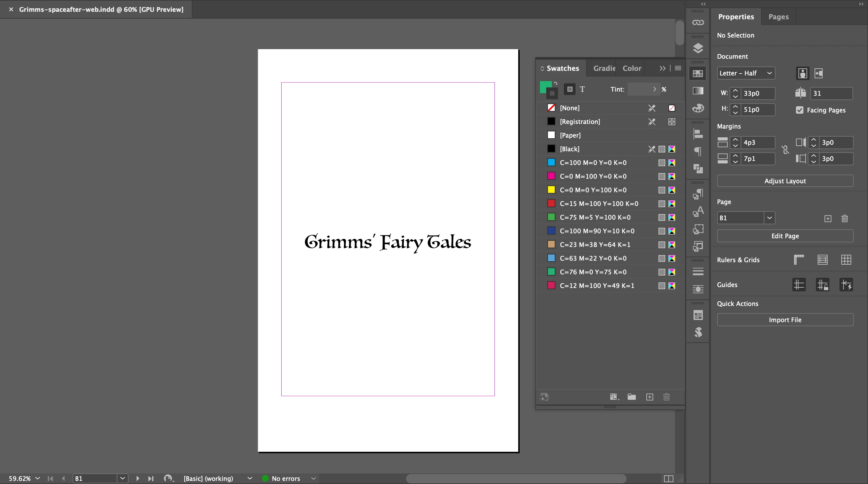Open the Links panel icon
The width and height of the screenshot is (868, 484).
click(698, 23)
